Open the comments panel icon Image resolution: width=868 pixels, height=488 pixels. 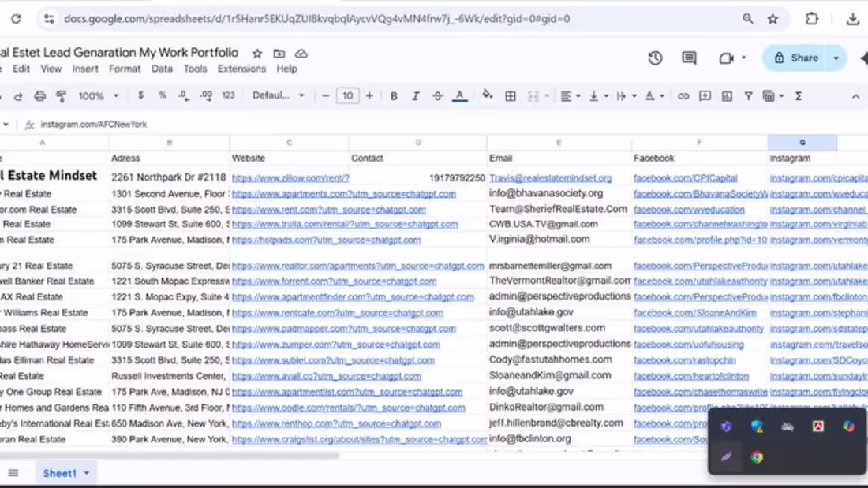tap(689, 58)
